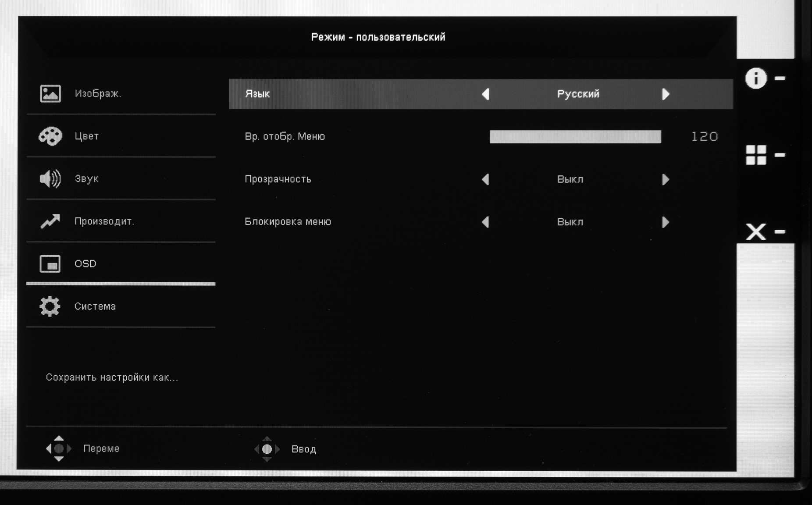Choose previous Язык with the left arrow
Image resolution: width=812 pixels, height=505 pixels.
pyautogui.click(x=485, y=94)
